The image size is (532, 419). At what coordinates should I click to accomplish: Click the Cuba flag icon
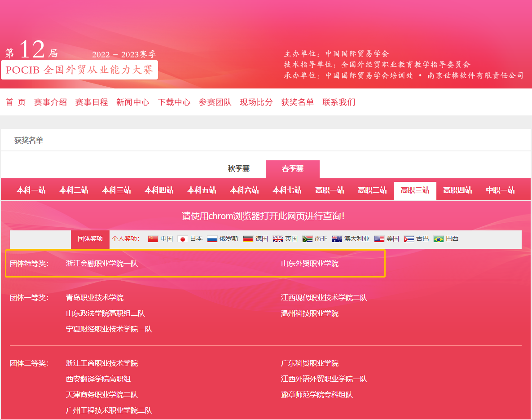tap(409, 239)
